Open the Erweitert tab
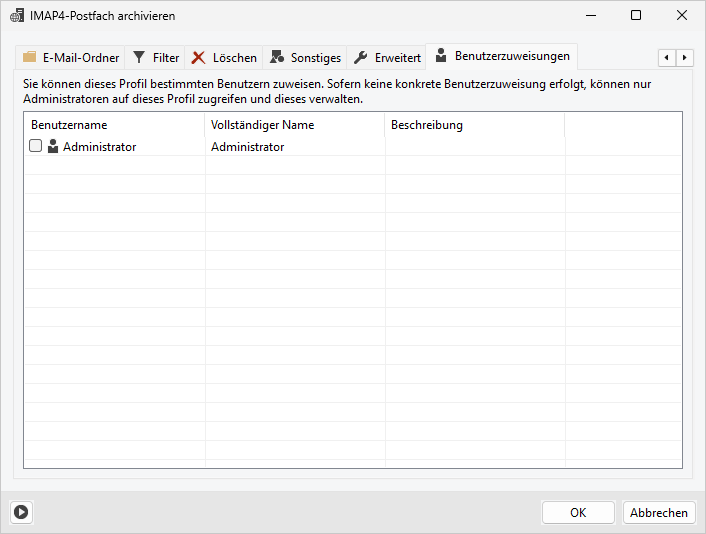This screenshot has width=706, height=534. (397, 58)
